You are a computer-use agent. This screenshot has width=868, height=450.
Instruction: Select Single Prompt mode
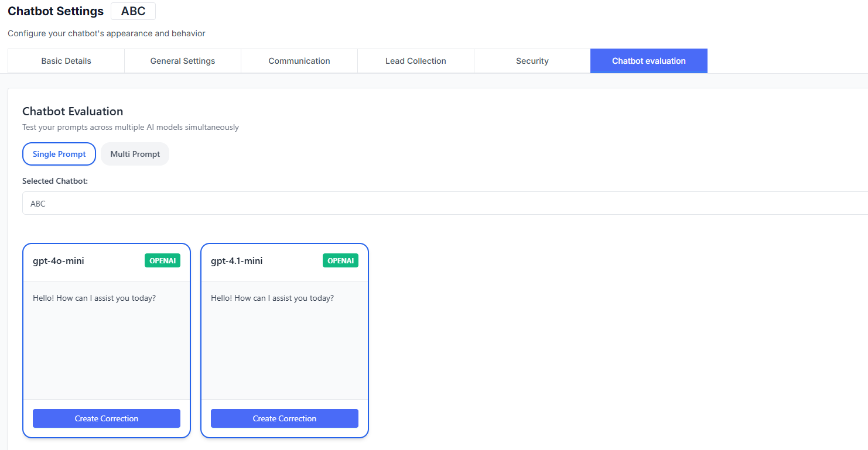click(59, 153)
